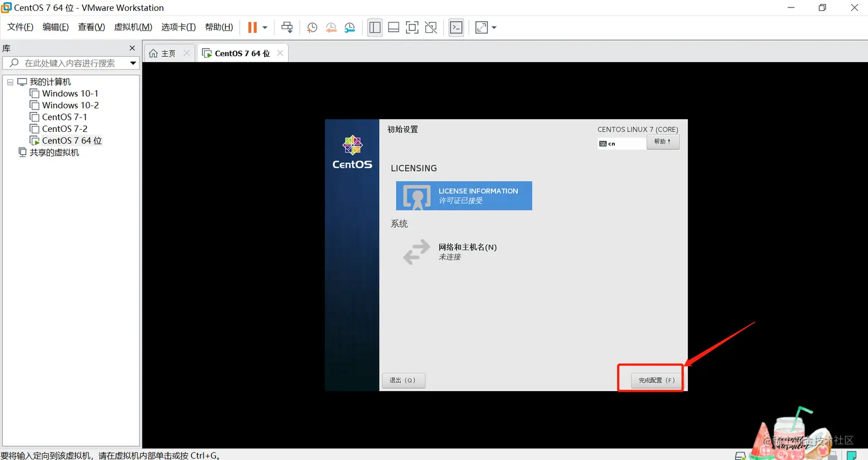Select 我的计算机 in the library tree

pos(51,82)
